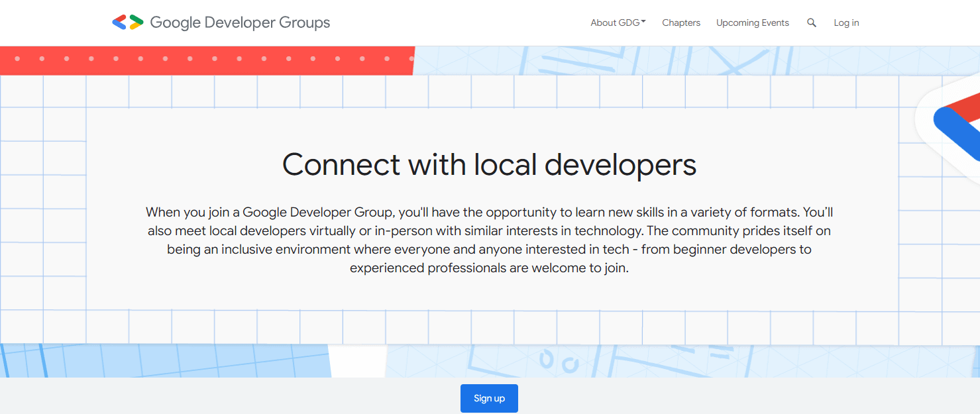Click the 'Connect with local developers' heading
The height and width of the screenshot is (414, 980).
(x=489, y=164)
